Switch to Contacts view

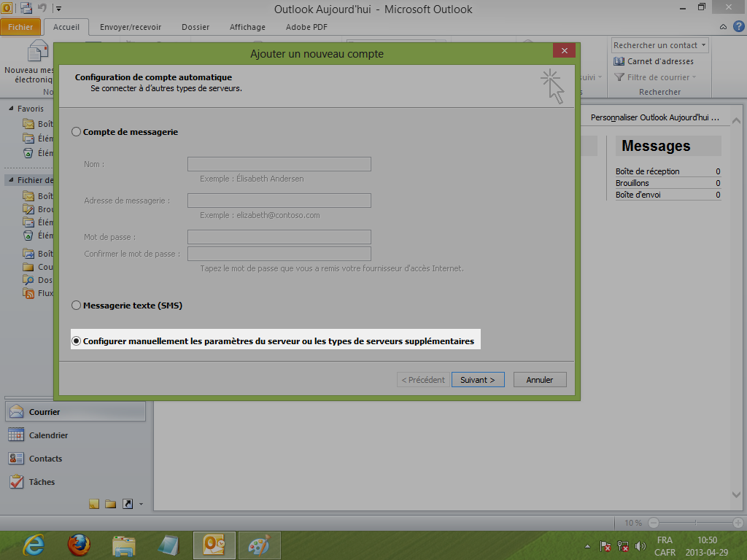(x=75, y=458)
